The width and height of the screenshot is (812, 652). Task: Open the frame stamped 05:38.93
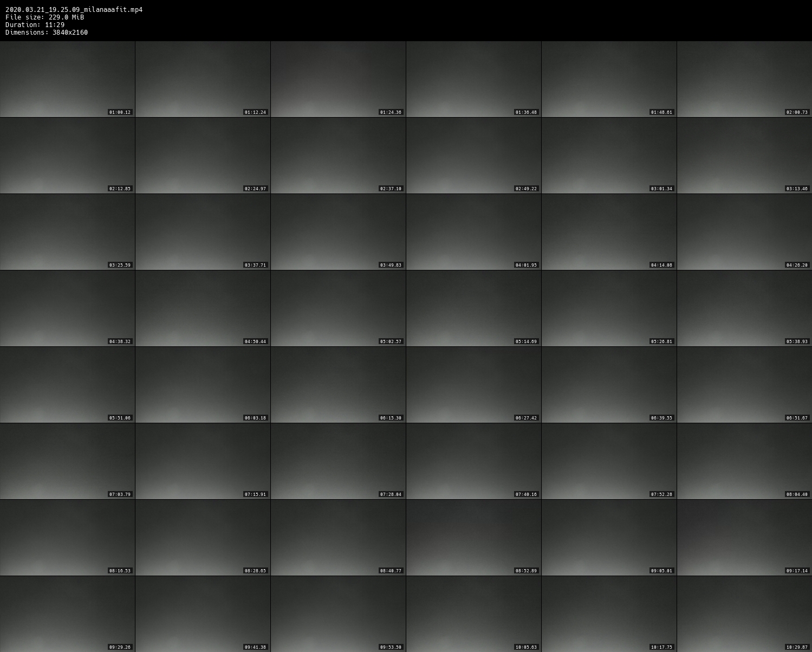pos(744,308)
